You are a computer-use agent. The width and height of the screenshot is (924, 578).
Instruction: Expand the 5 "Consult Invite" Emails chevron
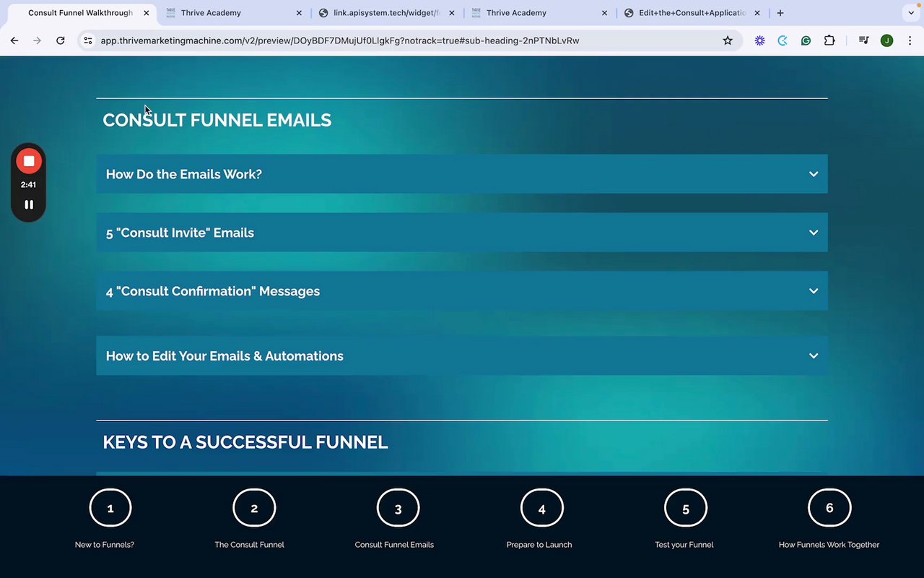pyautogui.click(x=814, y=233)
